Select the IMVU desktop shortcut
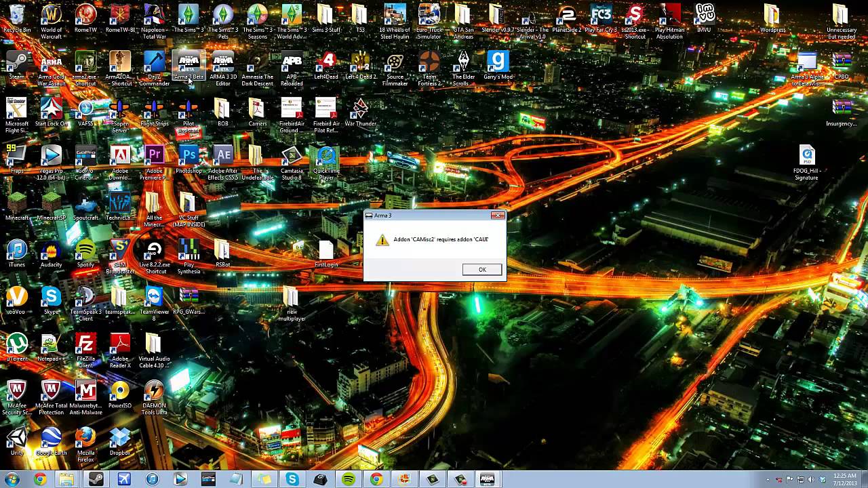 pyautogui.click(x=704, y=19)
